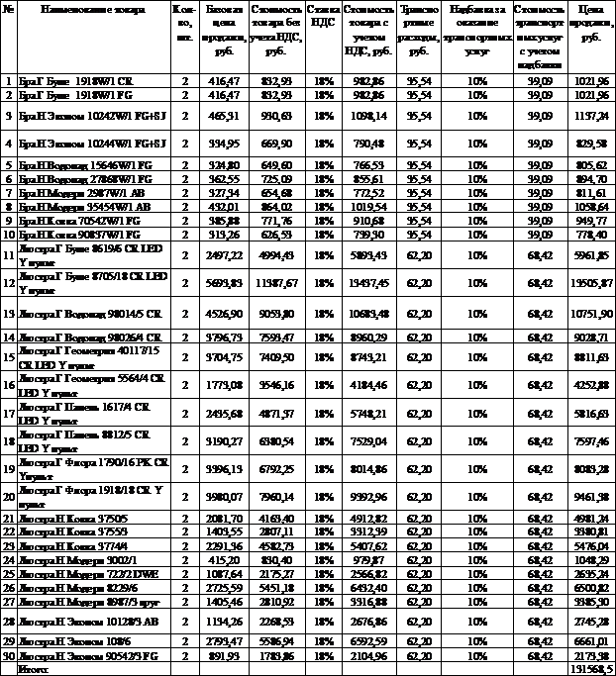This screenshot has height=676, width=616.
Task: Click final price 6661,01 in row 29
Action: (591, 641)
